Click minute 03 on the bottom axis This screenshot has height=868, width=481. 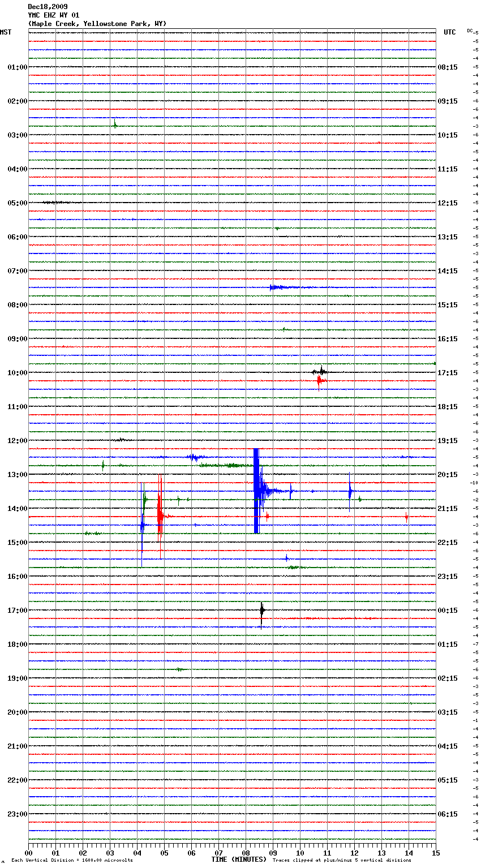pos(110,853)
